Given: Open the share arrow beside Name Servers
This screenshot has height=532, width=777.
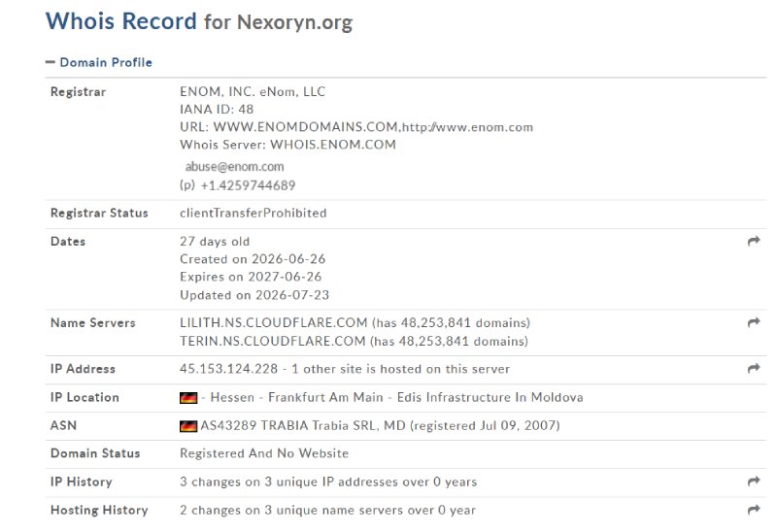Looking at the screenshot, I should [754, 322].
